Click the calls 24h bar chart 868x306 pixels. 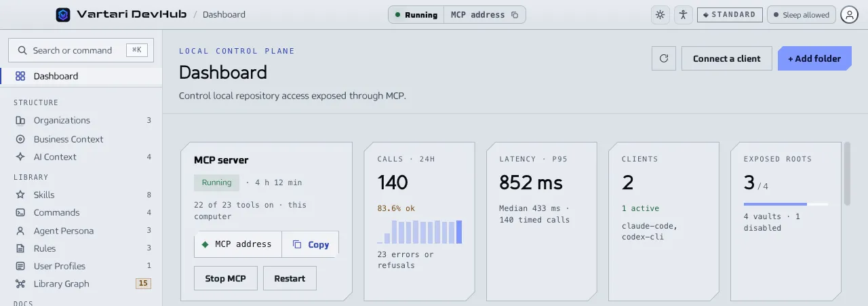420,231
